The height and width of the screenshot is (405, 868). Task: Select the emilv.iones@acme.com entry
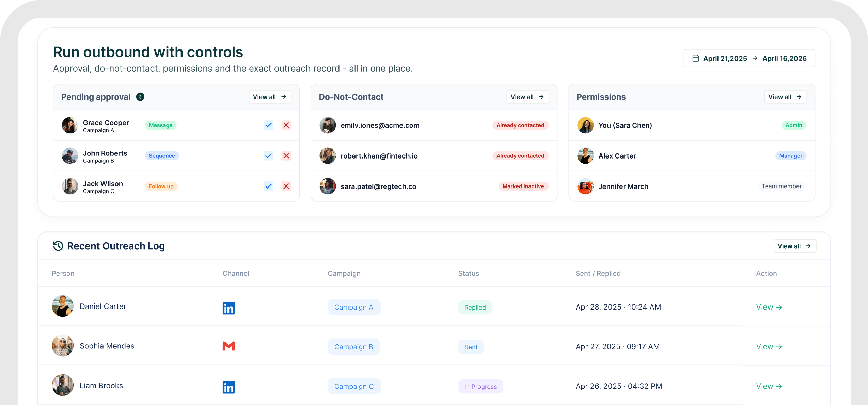coord(434,125)
